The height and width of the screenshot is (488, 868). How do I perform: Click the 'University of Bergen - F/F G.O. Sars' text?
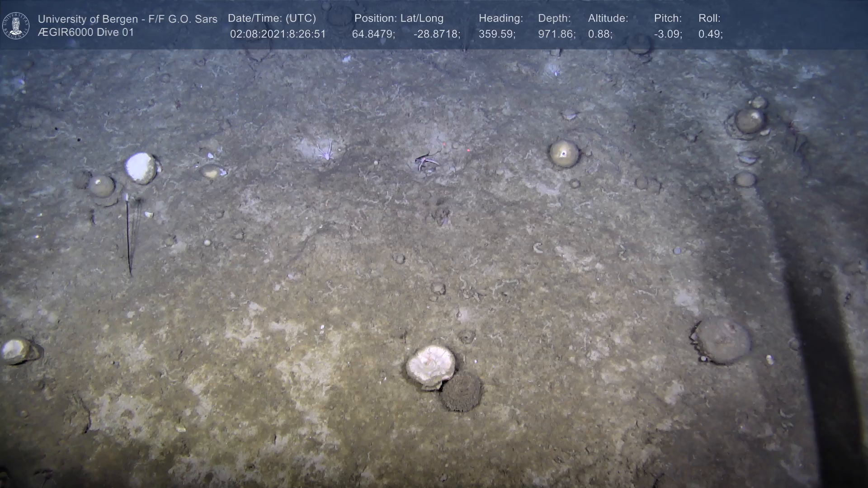[127, 19]
